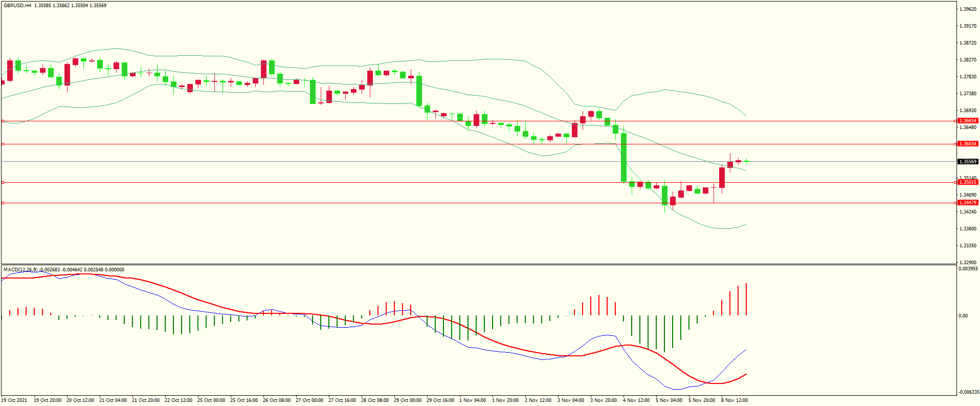The height and width of the screenshot is (406, 980).
Task: Select the red 1.34479 horizontal line price tag
Action: [968, 203]
